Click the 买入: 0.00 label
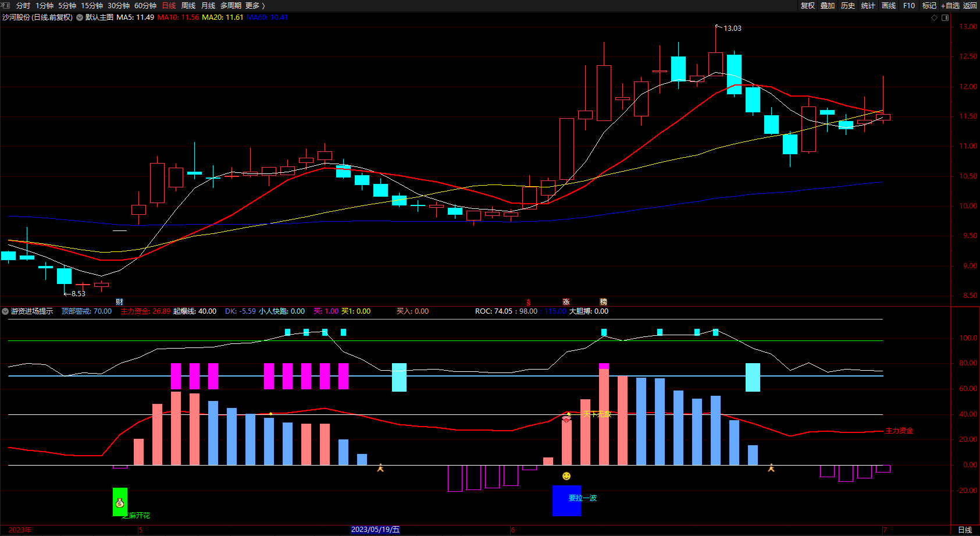The width and height of the screenshot is (980, 536). 412,311
